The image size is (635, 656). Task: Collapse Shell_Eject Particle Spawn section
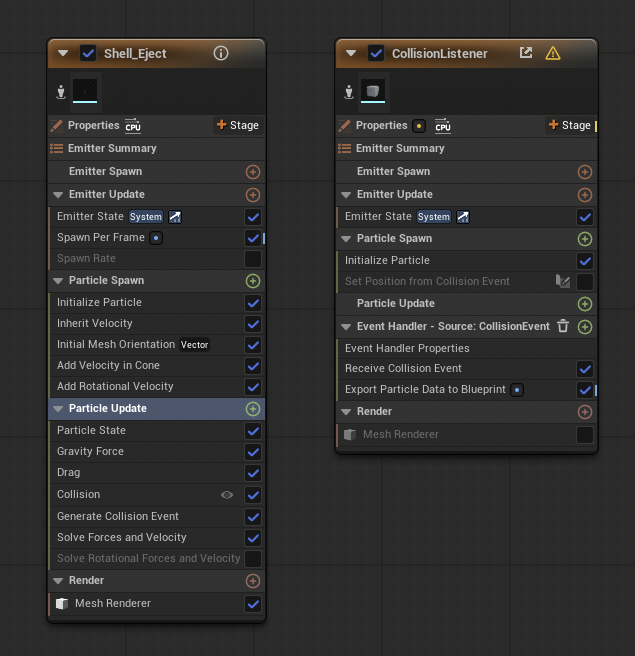[x=58, y=281]
